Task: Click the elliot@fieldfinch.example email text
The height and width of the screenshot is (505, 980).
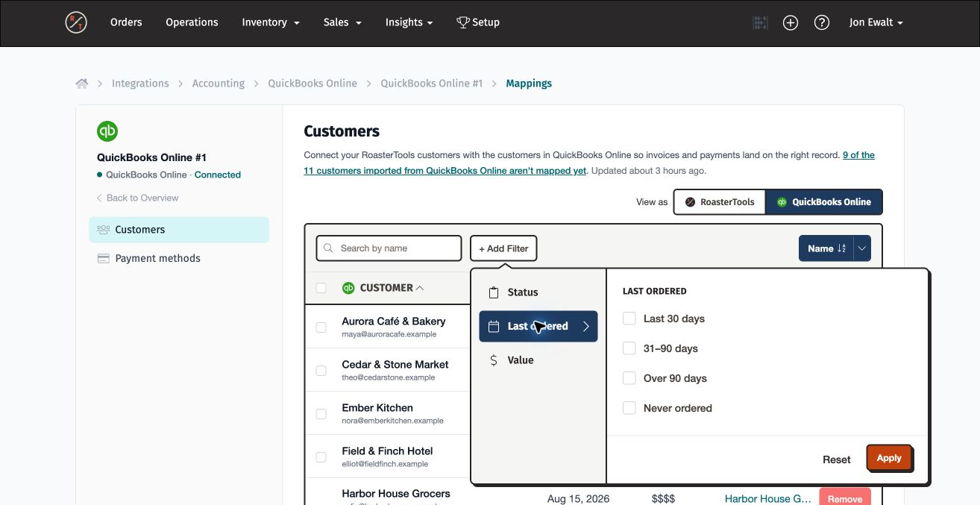Action: (x=386, y=464)
